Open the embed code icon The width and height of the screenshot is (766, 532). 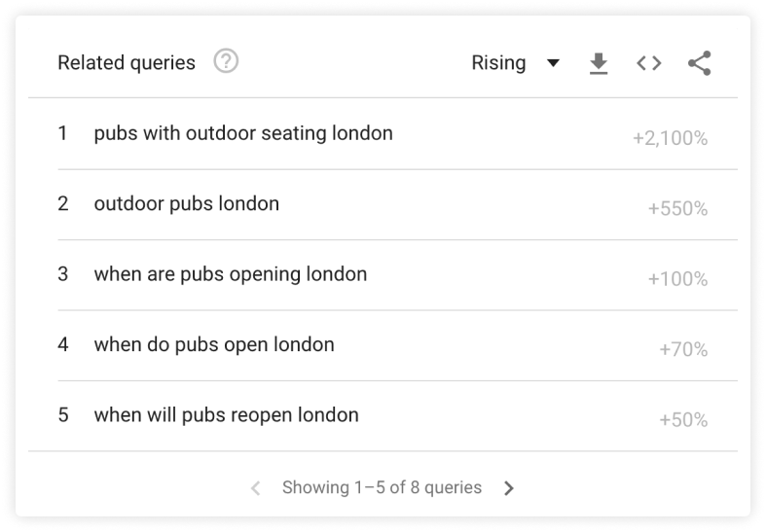coord(649,63)
